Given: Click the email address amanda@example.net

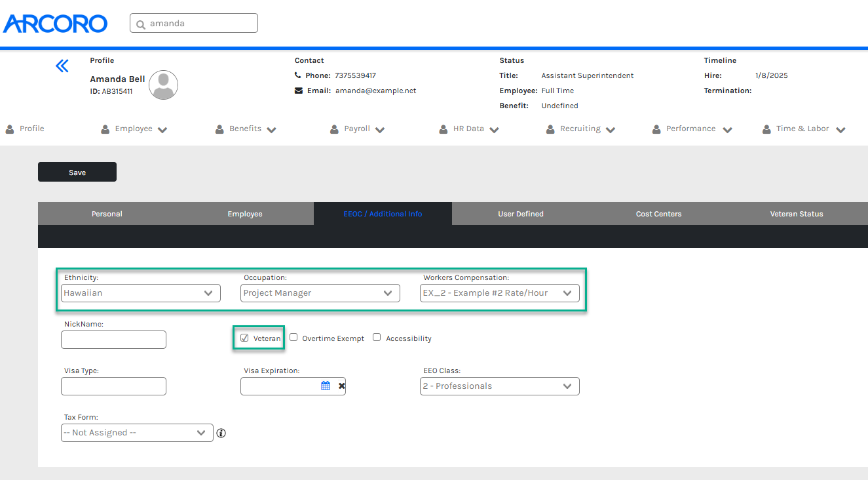Looking at the screenshot, I should [x=376, y=91].
